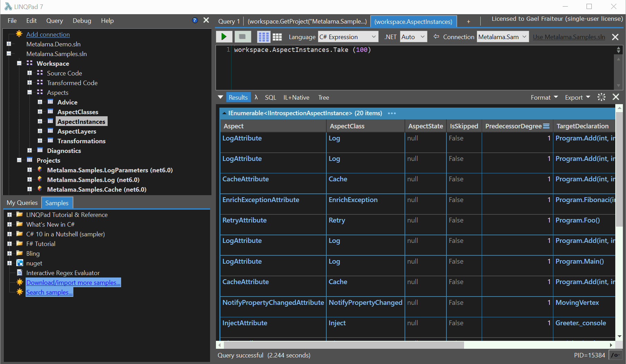Switch to the Query 1 tab
626x364 pixels.
tap(229, 21)
